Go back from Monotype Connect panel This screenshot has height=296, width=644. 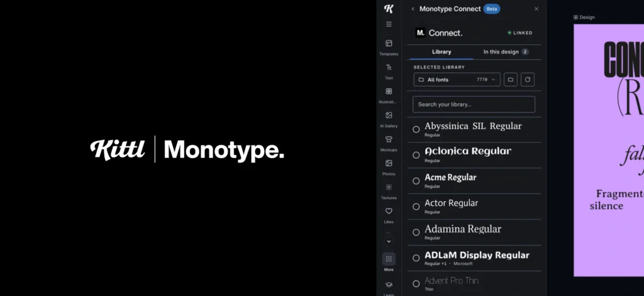coord(413,9)
